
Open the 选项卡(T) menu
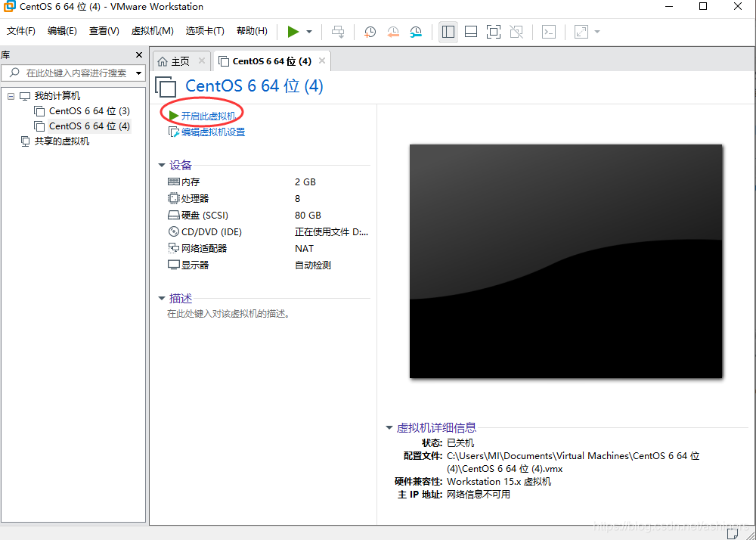coord(205,31)
